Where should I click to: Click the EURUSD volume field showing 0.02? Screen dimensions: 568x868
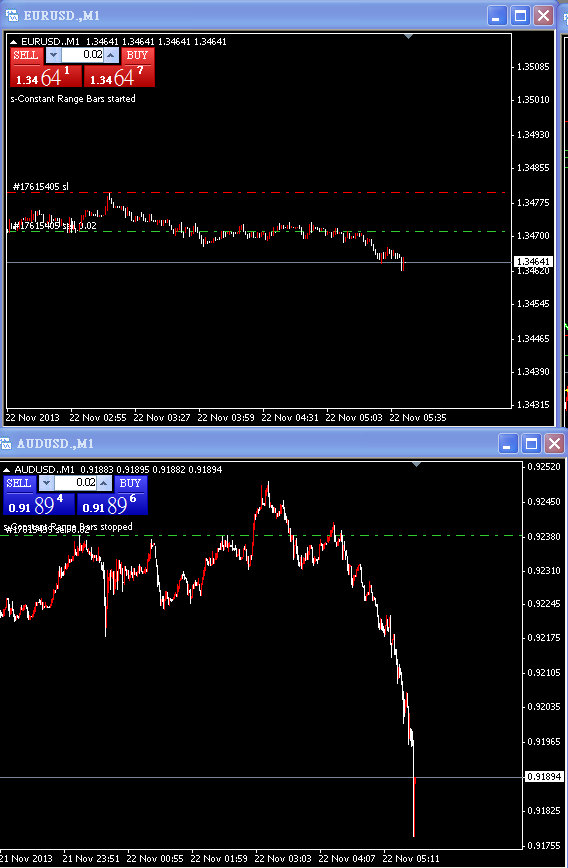[x=82, y=55]
